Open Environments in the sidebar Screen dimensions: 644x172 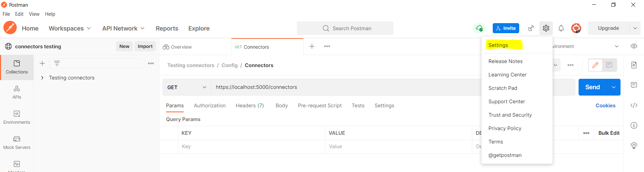17,118
